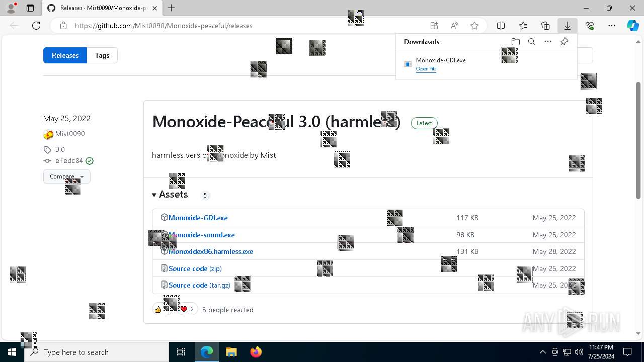Open Collections panel
Image resolution: width=644 pixels, height=362 pixels.
(545, 26)
